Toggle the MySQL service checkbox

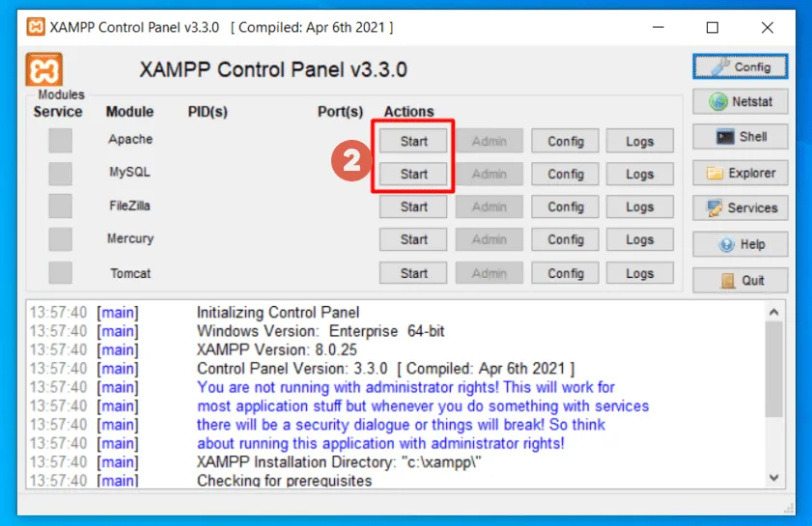60,174
